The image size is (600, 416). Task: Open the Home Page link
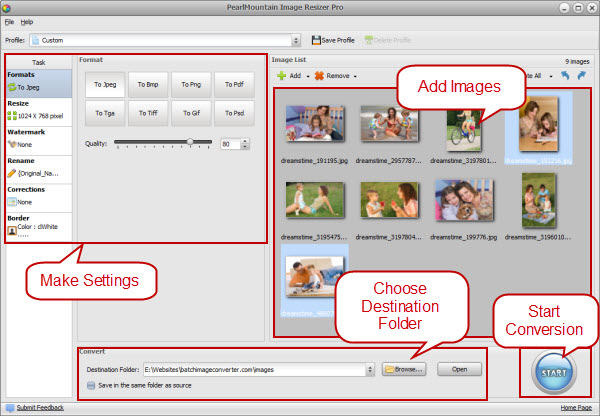(576, 408)
